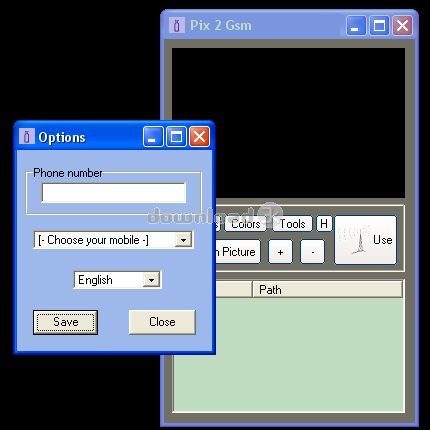The image size is (430, 430).
Task: Click the Picture button
Action: tap(238, 252)
